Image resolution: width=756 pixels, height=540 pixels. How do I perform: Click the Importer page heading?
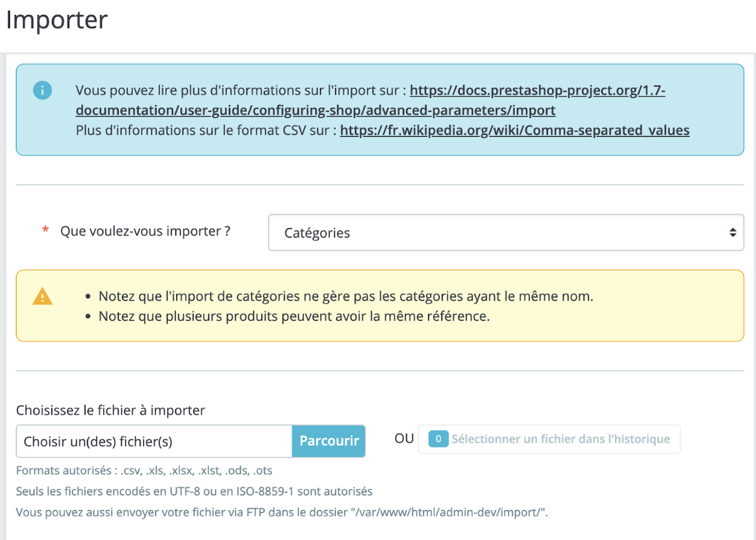coord(57,20)
